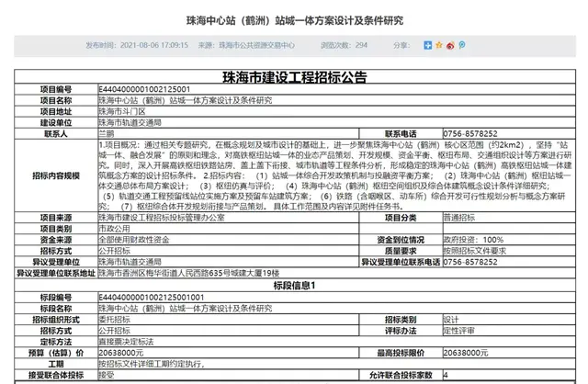Click 公开招标 in the 质量要求 row
This screenshot has height=384, width=588.
point(114,251)
